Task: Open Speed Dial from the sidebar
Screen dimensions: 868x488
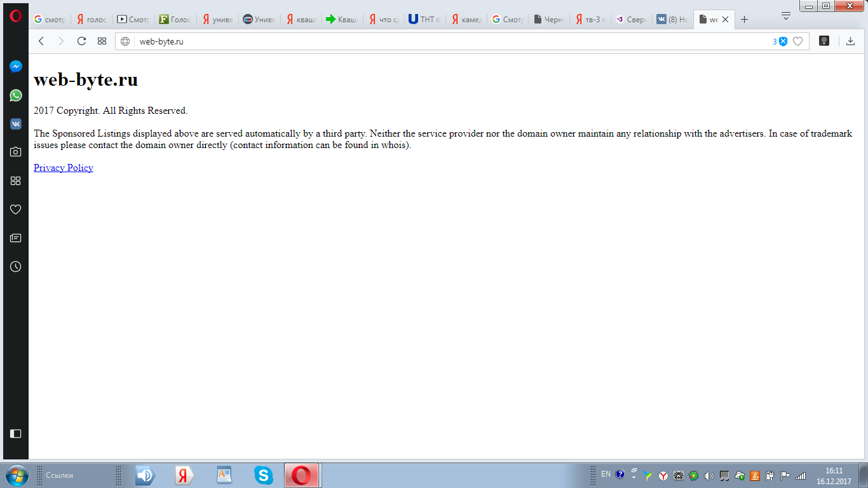Action: tap(16, 181)
